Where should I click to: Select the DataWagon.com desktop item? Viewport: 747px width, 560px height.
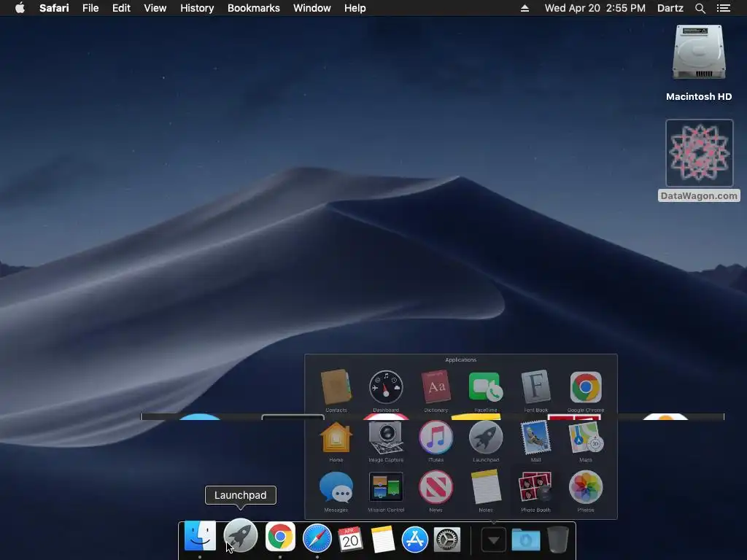coord(699,160)
